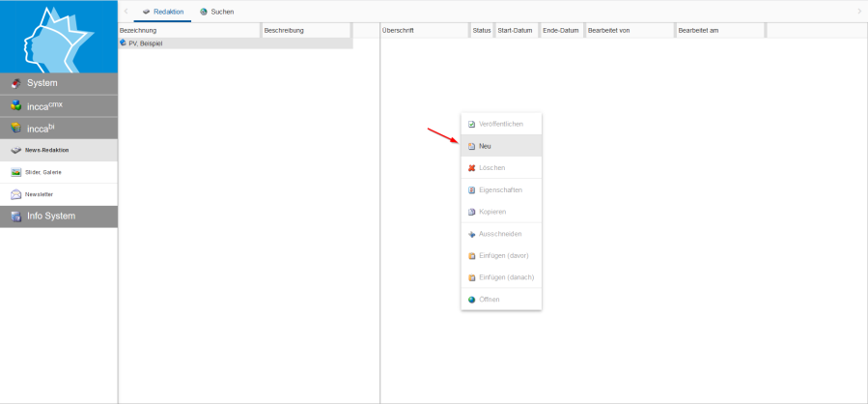Image resolution: width=868 pixels, height=404 pixels.
Task: Click the Kopieren icon in context menu
Action: (471, 212)
